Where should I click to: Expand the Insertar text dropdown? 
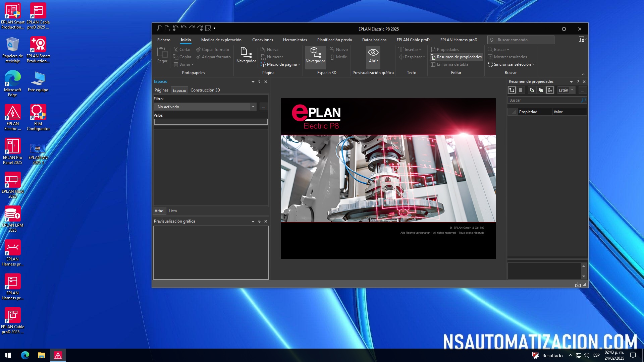pos(420,49)
